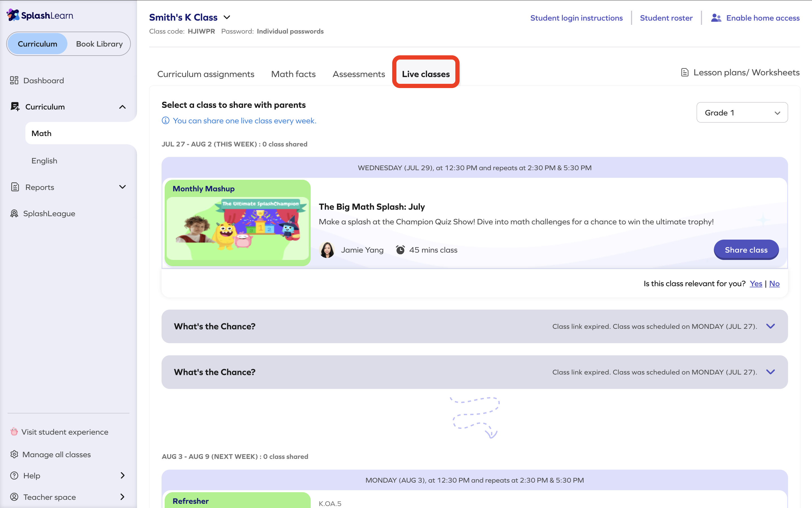812x508 pixels.
Task: Select English in the sidebar
Action: (x=44, y=161)
